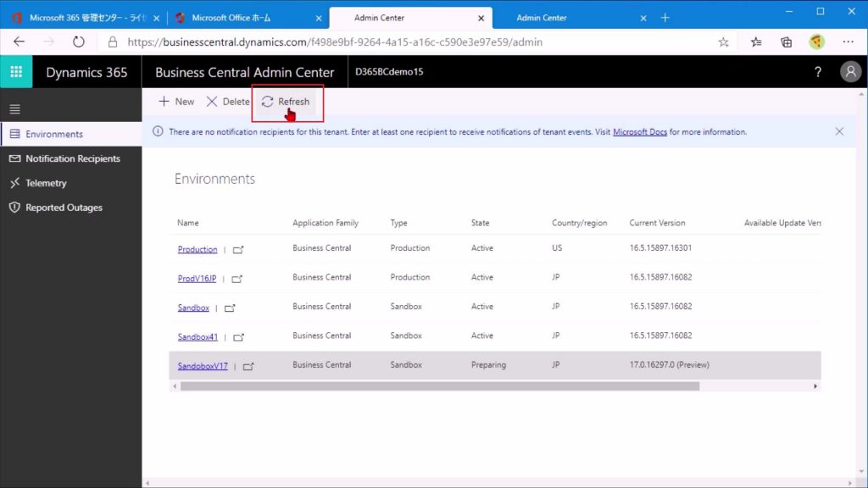Image resolution: width=868 pixels, height=488 pixels.
Task: Open the Dynamics 365 app launcher waffle
Action: pyautogui.click(x=16, y=72)
